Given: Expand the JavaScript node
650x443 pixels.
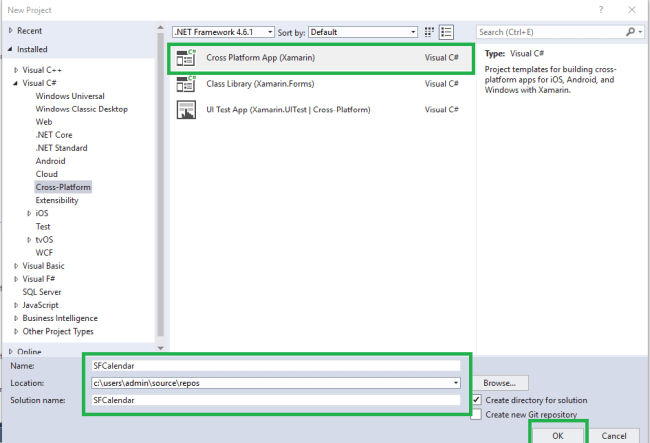Looking at the screenshot, I should point(16,305).
